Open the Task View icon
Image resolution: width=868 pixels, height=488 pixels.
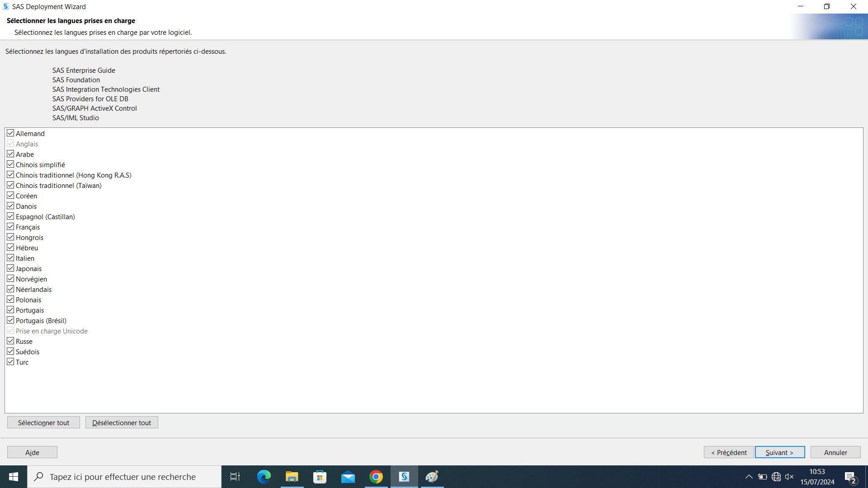point(235,477)
